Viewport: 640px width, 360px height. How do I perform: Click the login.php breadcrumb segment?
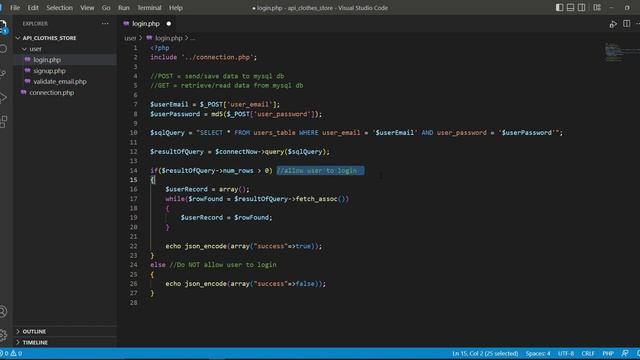(x=169, y=38)
